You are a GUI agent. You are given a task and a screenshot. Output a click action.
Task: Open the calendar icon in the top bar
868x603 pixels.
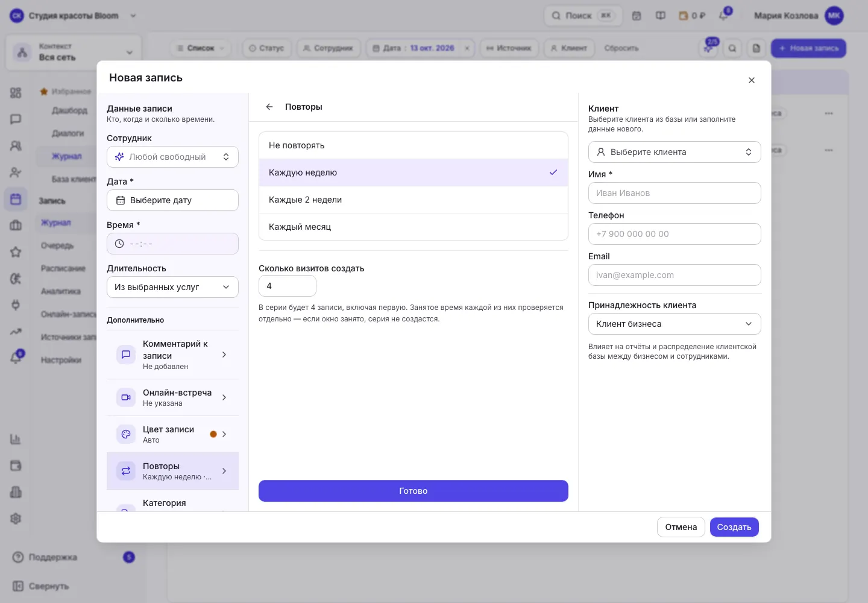click(x=637, y=16)
